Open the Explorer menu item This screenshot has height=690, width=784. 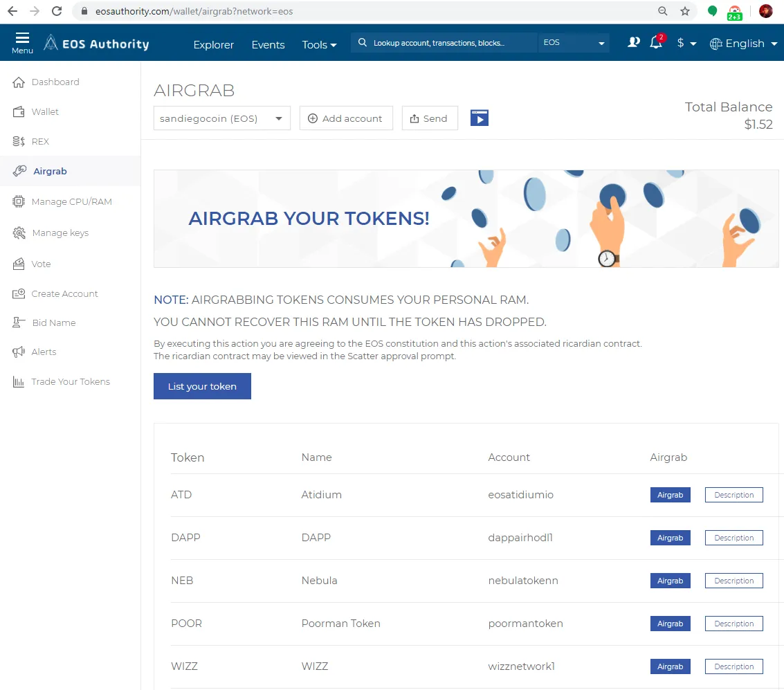point(214,44)
